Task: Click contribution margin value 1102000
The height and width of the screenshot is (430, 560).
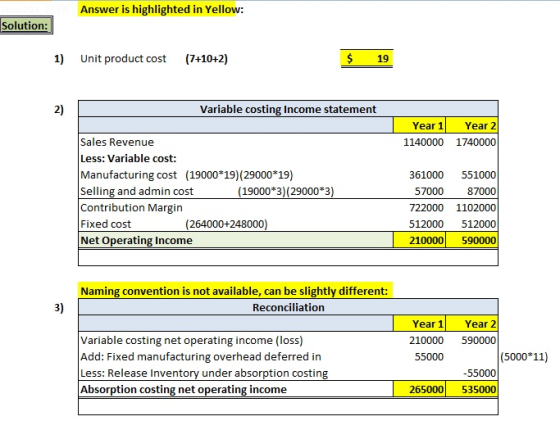Action: (x=476, y=208)
